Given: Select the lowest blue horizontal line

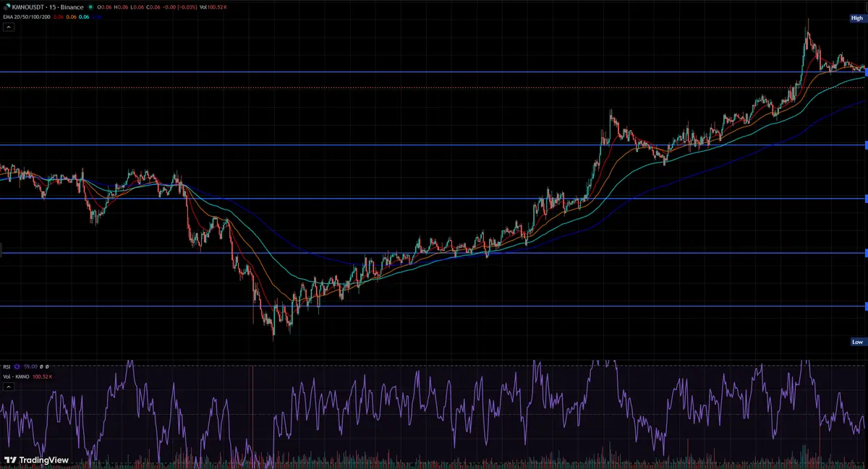Looking at the screenshot, I should point(434,306).
